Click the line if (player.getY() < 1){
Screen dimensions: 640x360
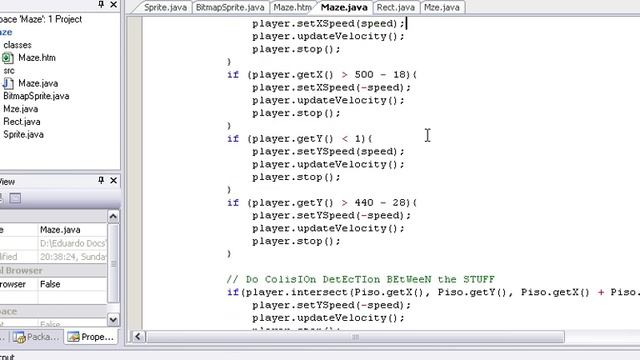[x=300, y=139]
